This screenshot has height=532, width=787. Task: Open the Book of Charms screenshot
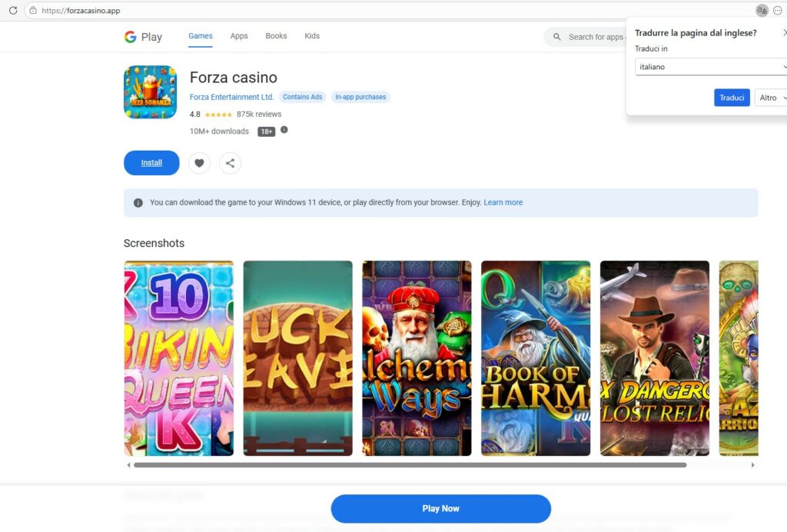(536, 358)
